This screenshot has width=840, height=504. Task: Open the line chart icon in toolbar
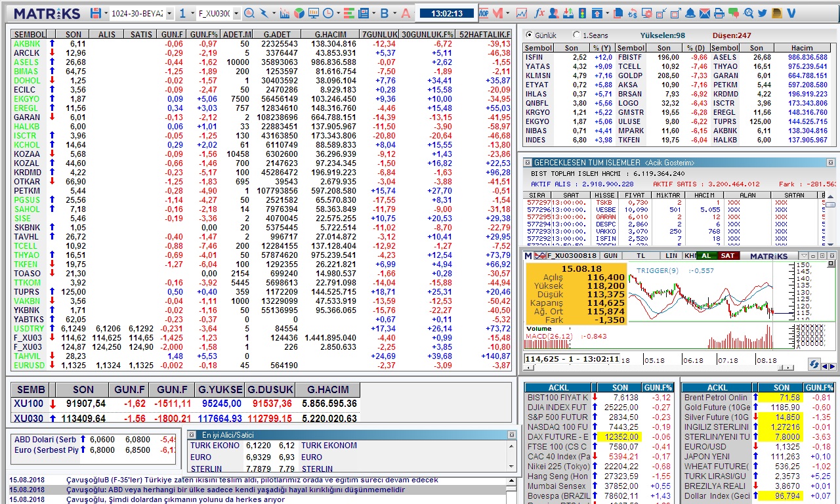coord(522,13)
